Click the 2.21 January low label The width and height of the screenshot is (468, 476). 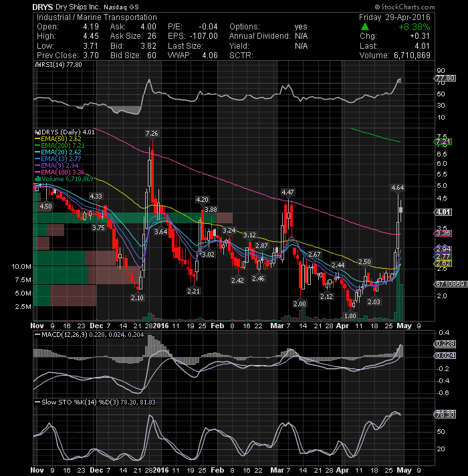click(x=193, y=291)
